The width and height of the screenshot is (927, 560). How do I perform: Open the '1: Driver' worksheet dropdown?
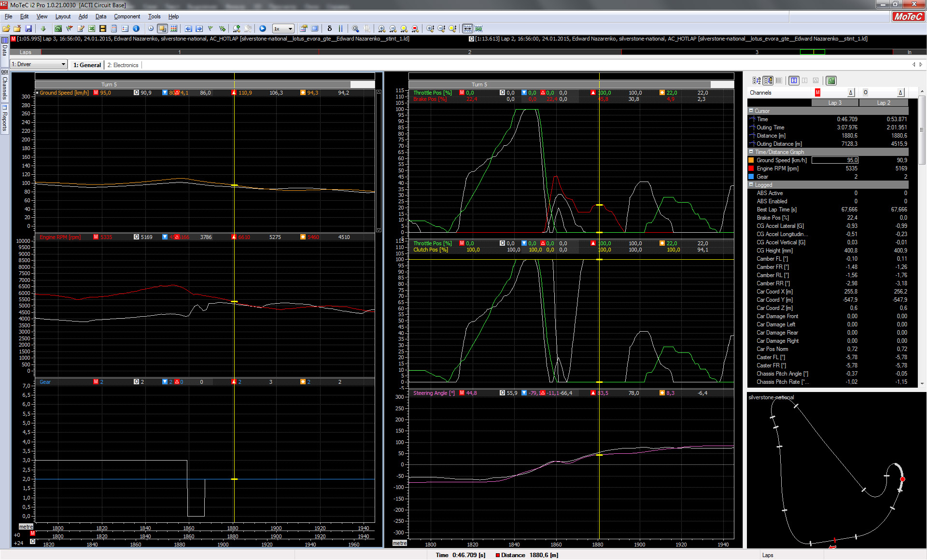click(x=39, y=64)
